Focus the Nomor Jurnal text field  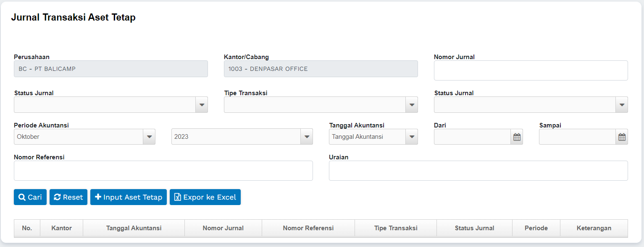pyautogui.click(x=531, y=70)
